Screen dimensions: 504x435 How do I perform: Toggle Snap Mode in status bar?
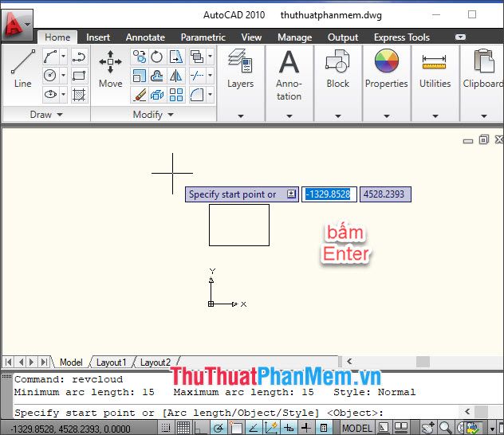point(166,428)
